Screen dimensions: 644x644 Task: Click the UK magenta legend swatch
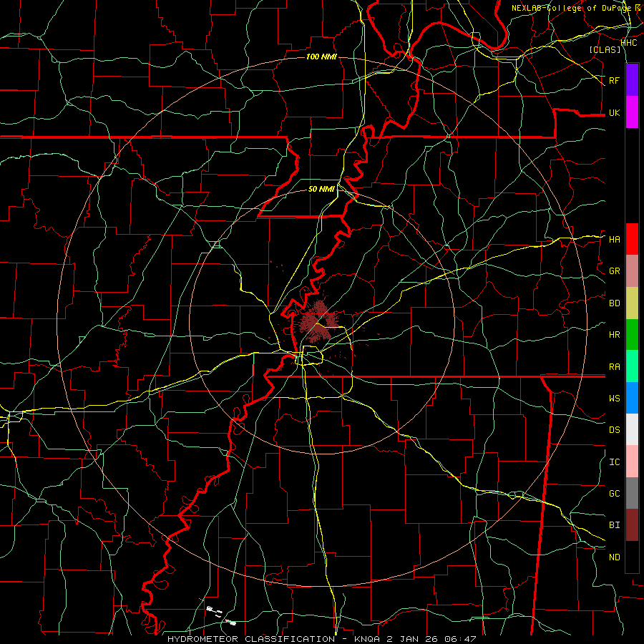tap(632, 112)
